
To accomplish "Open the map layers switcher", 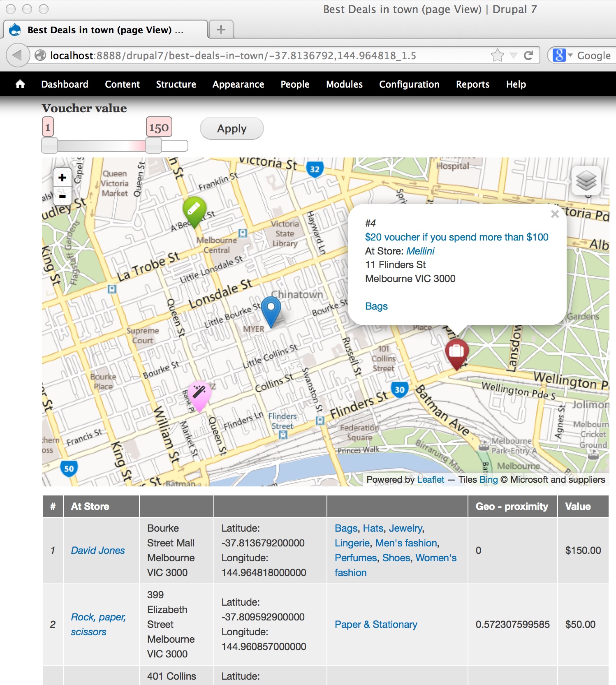I will [x=586, y=181].
